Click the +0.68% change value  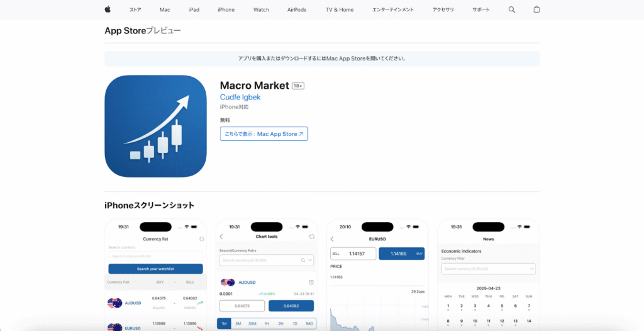267,294
